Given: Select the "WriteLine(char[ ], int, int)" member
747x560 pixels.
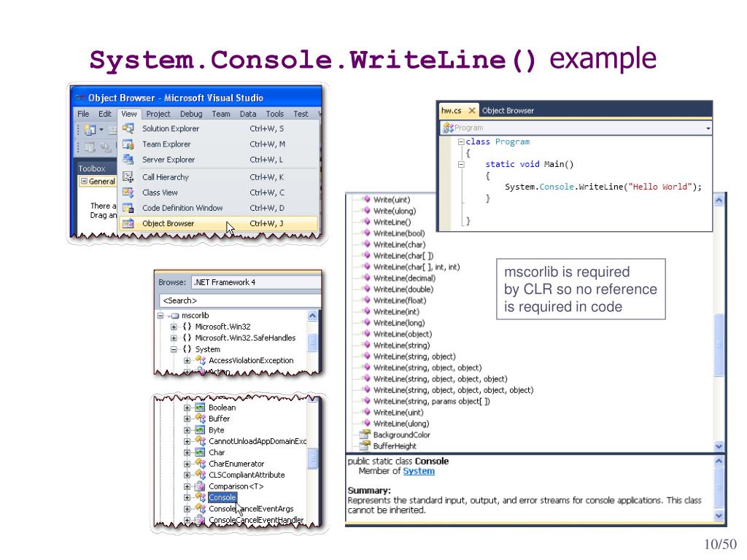Looking at the screenshot, I should pyautogui.click(x=417, y=267).
